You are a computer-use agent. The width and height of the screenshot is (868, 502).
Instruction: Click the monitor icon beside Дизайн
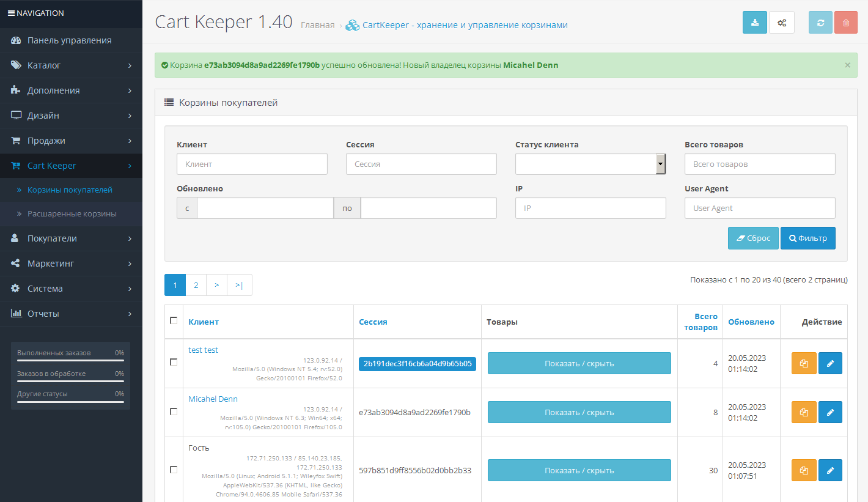[16, 116]
